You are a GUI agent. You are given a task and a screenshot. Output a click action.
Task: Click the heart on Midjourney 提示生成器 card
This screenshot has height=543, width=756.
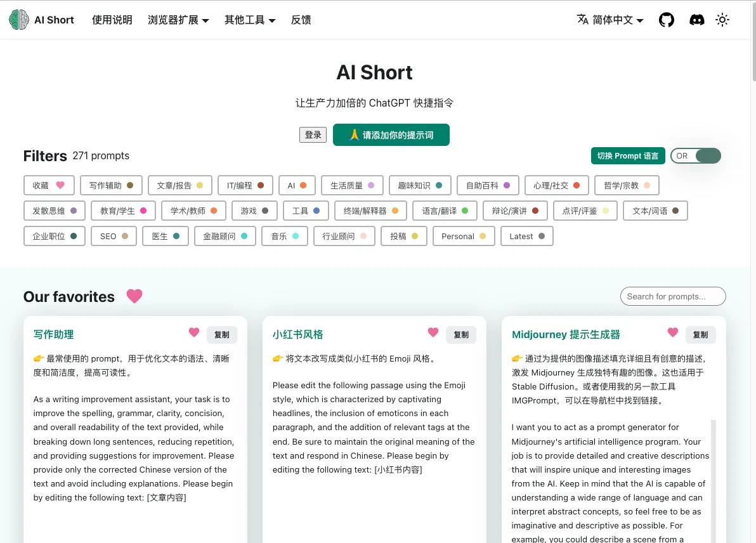[x=672, y=332]
